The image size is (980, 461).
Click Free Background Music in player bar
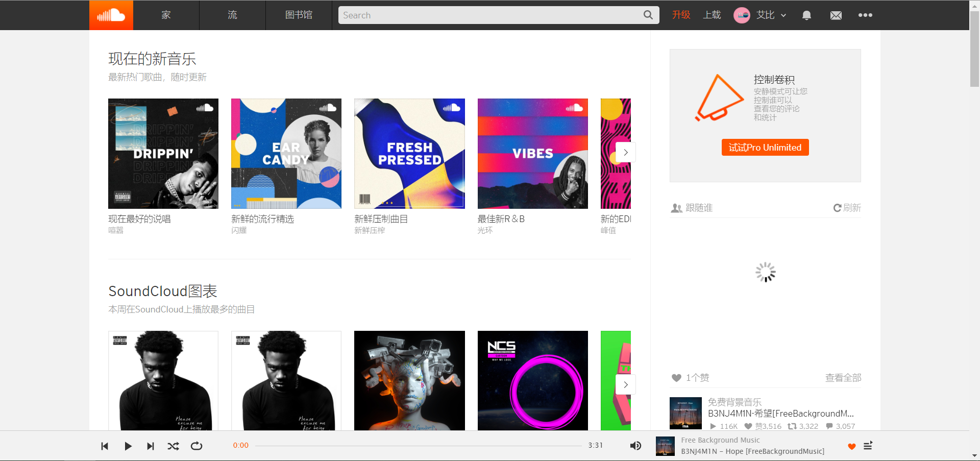pos(720,440)
